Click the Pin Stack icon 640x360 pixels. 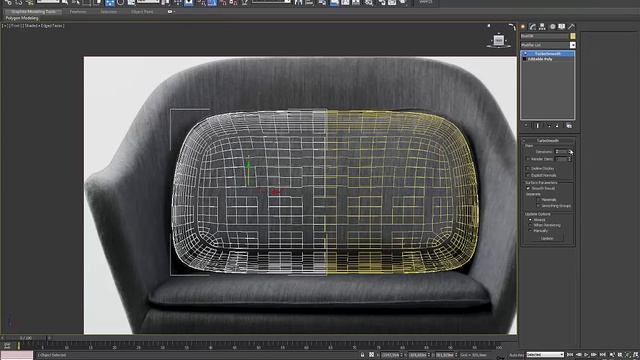pyautogui.click(x=526, y=126)
